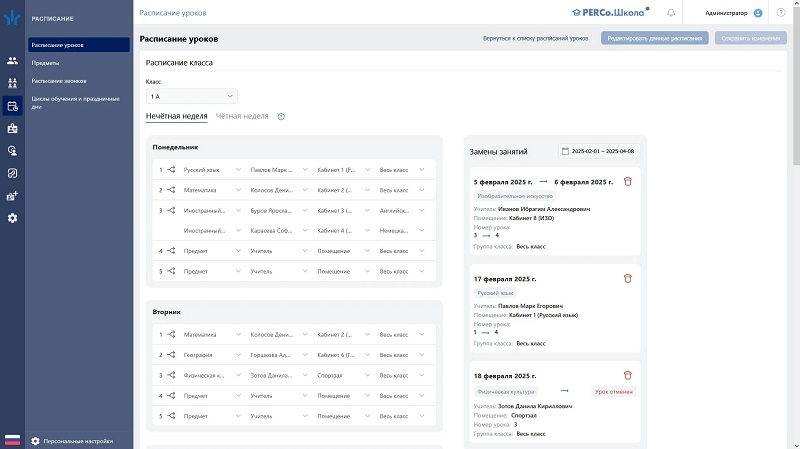Expand the Класс dropdown showing 1 А
The image size is (800, 449).
pos(191,96)
